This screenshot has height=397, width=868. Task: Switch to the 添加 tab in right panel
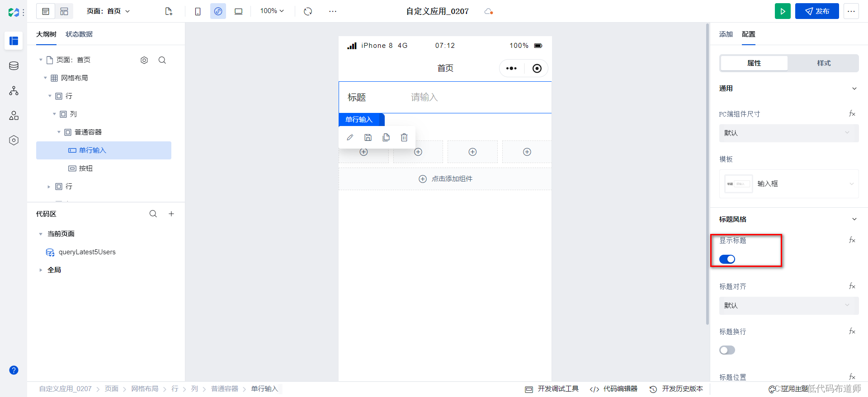[726, 34]
